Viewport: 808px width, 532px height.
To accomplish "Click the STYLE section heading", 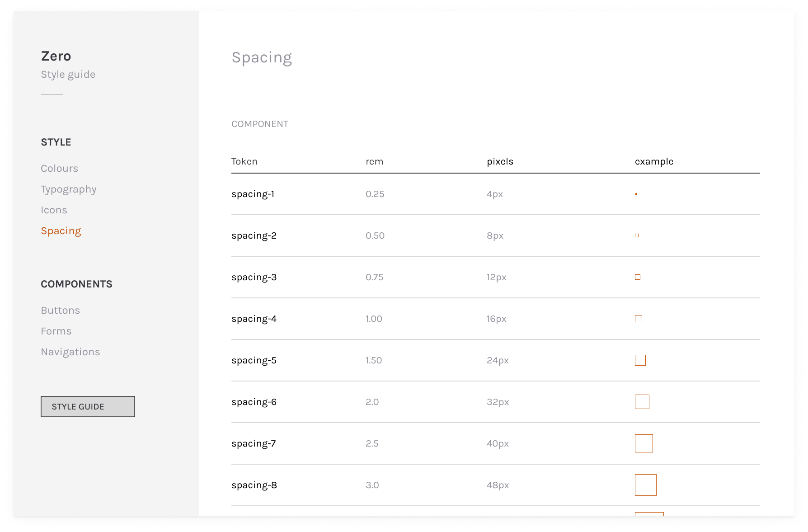I will point(56,142).
